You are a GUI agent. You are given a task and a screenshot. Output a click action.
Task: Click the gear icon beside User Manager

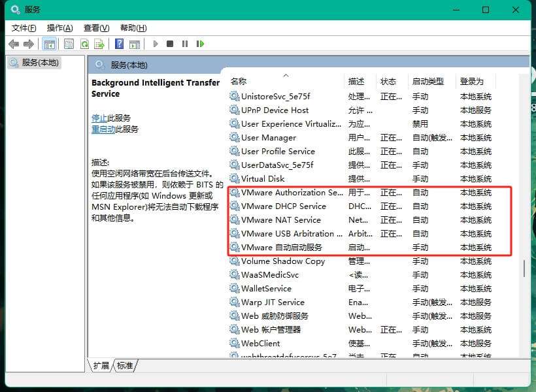tap(235, 137)
